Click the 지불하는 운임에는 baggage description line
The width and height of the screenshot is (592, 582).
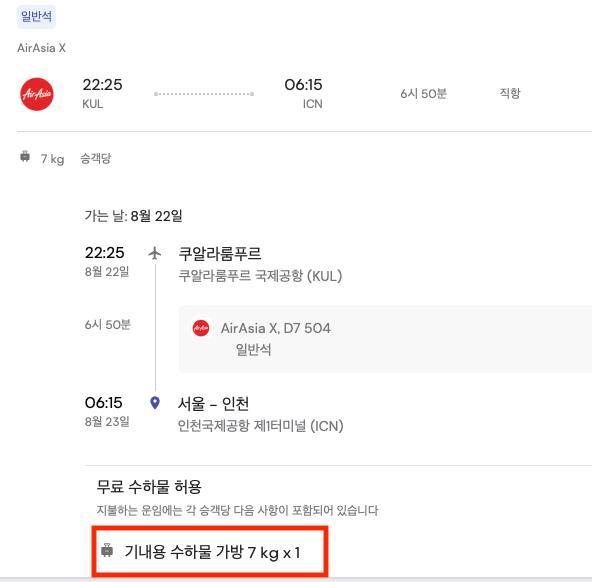(237, 510)
